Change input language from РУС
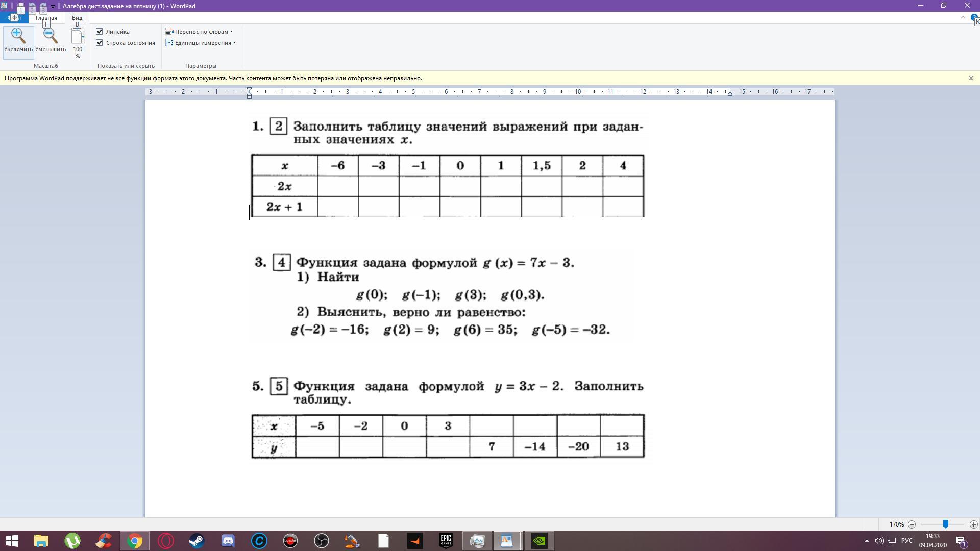 (907, 541)
